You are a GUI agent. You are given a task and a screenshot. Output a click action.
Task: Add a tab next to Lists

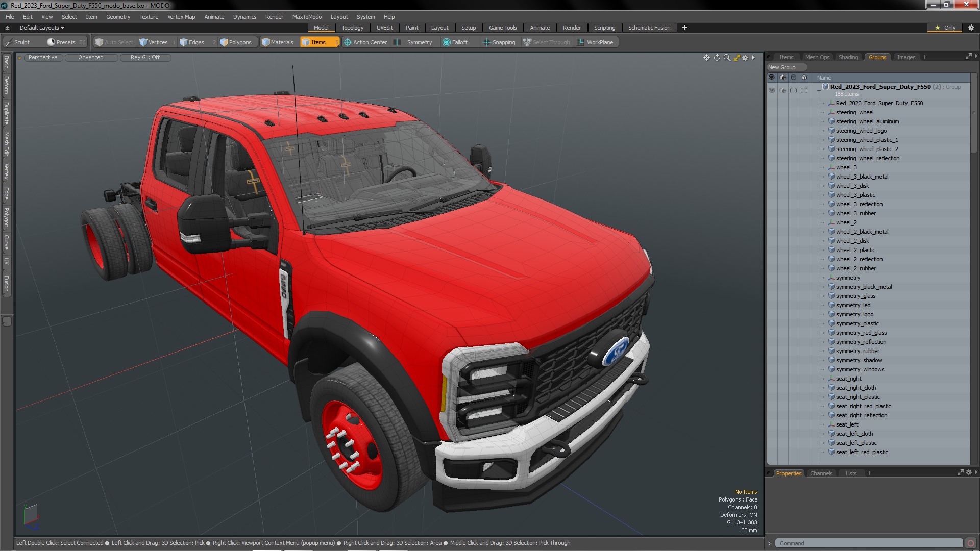[x=869, y=473]
